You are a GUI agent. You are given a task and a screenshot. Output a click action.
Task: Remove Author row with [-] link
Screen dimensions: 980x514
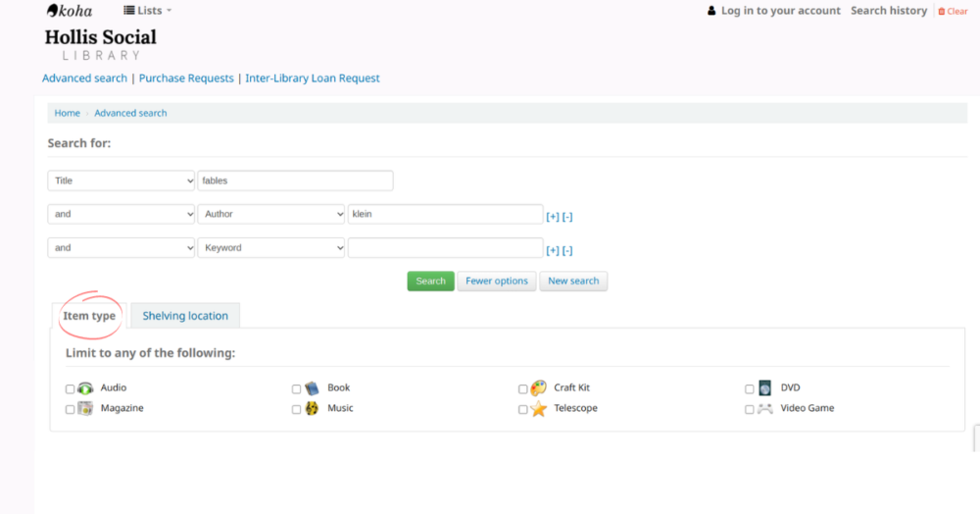[566, 217]
